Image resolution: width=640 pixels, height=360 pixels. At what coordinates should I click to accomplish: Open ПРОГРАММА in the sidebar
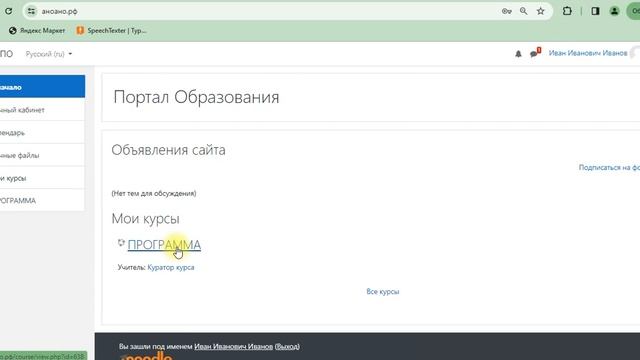(42, 201)
